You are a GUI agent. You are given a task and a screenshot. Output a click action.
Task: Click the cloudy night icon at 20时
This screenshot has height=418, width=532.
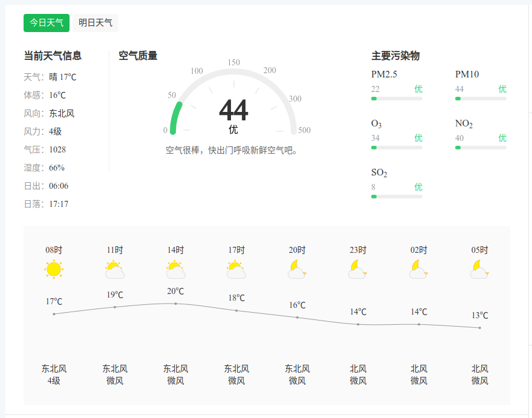point(297,269)
